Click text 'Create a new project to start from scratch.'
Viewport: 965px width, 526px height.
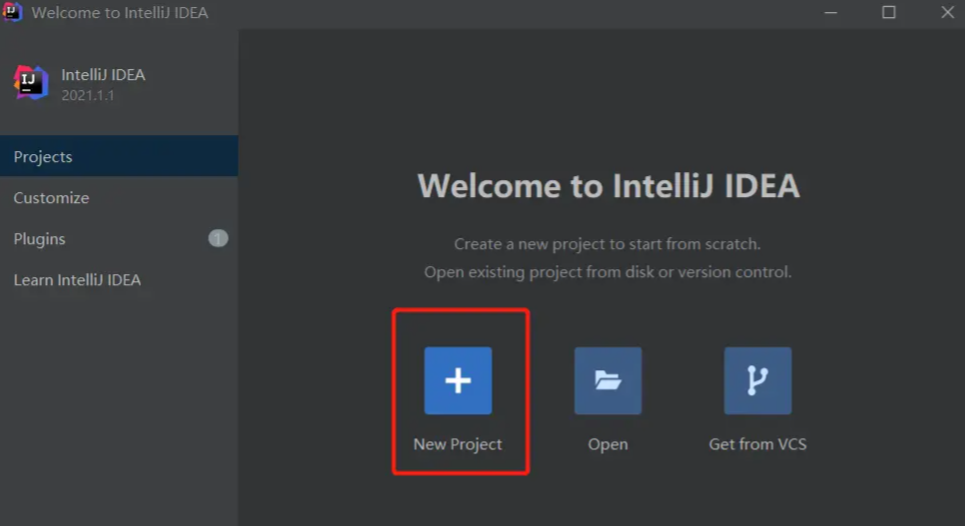[x=607, y=244]
